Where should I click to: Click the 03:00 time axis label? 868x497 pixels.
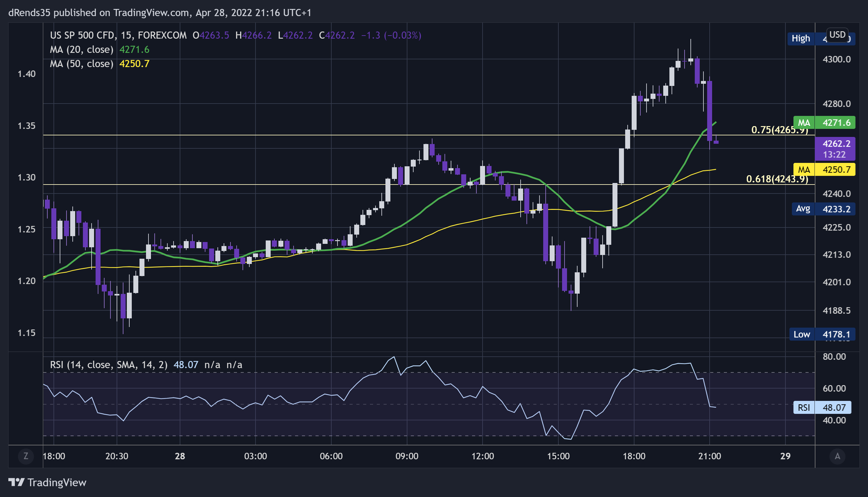point(256,457)
